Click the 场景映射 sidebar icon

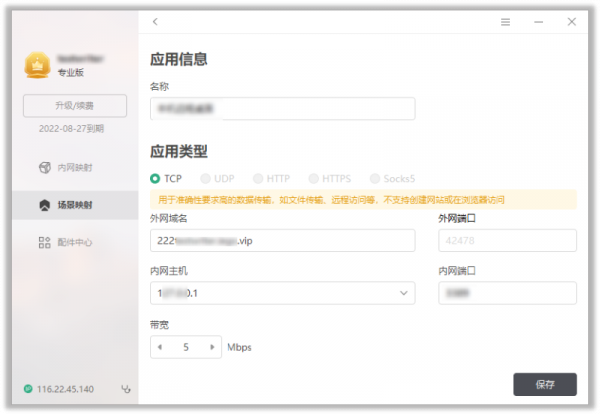click(x=44, y=205)
